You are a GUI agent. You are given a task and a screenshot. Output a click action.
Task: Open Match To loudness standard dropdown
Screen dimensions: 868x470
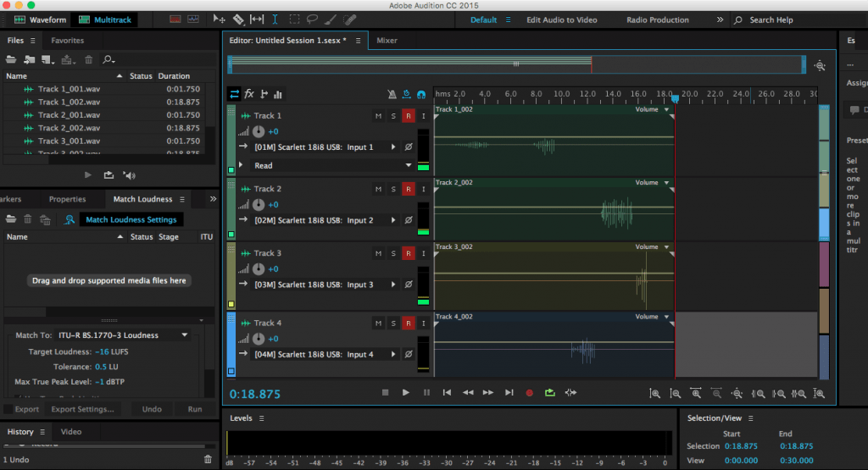pos(124,335)
